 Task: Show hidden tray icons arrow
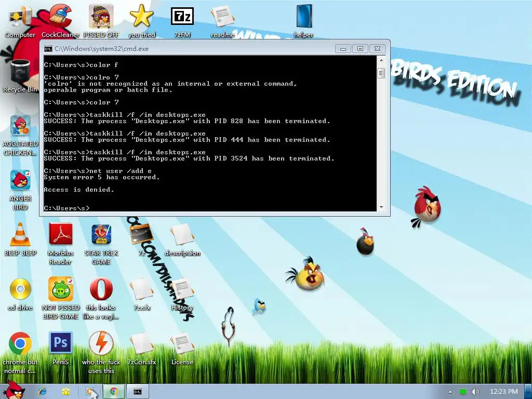(450, 392)
